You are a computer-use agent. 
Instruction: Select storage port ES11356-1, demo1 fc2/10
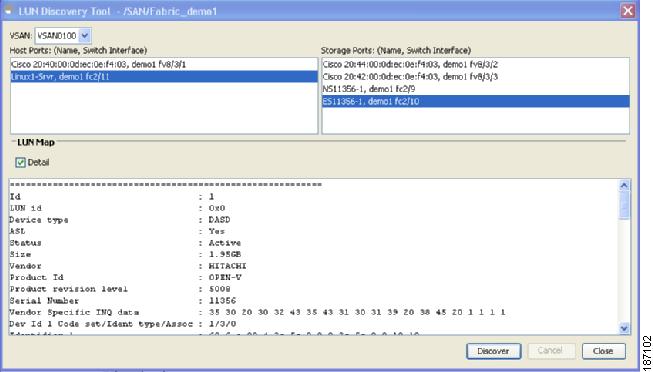[475, 101]
